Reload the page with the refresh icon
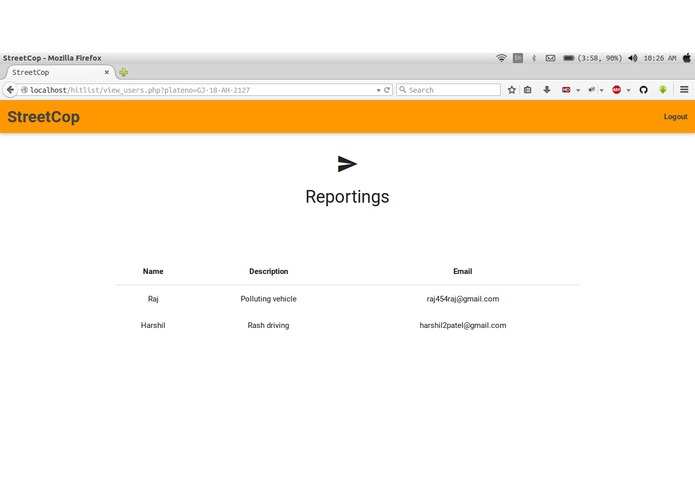695x494 pixels. click(x=387, y=90)
